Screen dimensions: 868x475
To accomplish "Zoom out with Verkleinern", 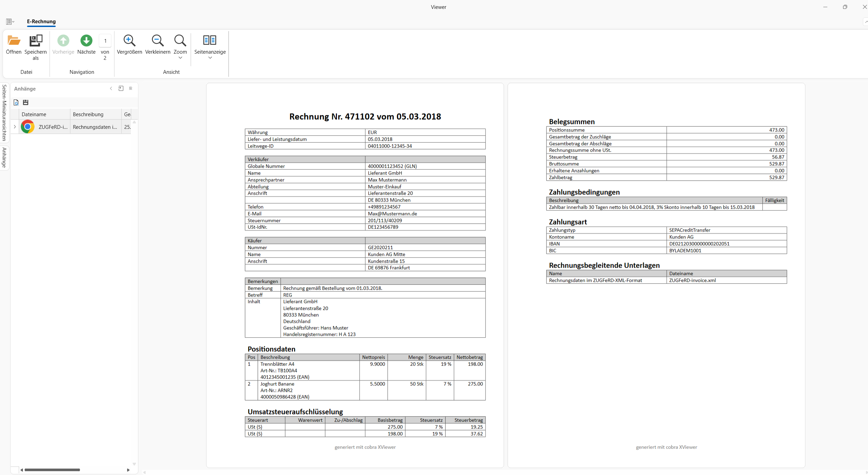I will click(x=158, y=45).
